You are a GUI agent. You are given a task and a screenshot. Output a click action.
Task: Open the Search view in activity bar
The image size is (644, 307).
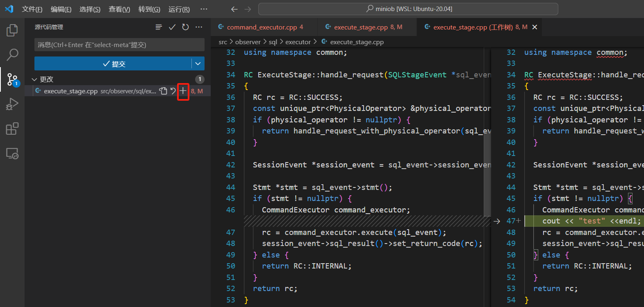click(x=12, y=54)
